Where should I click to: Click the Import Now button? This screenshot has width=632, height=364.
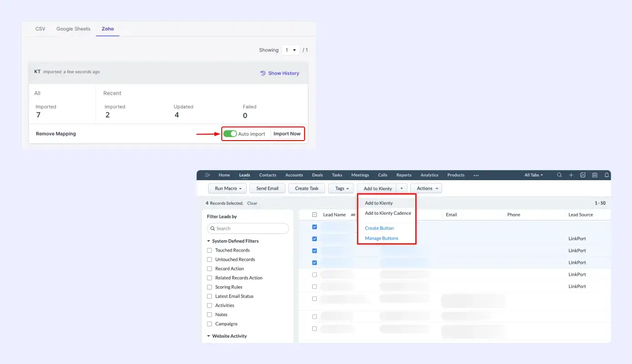(287, 134)
